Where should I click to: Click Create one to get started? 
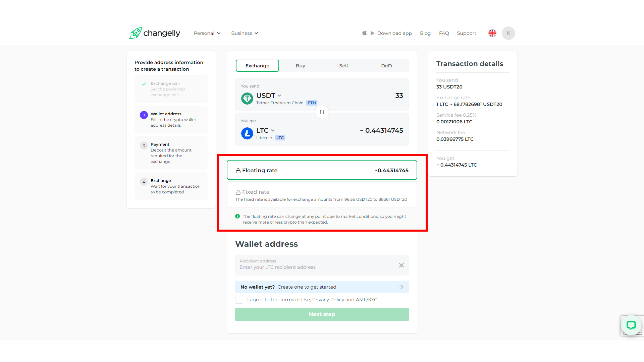pos(307,287)
